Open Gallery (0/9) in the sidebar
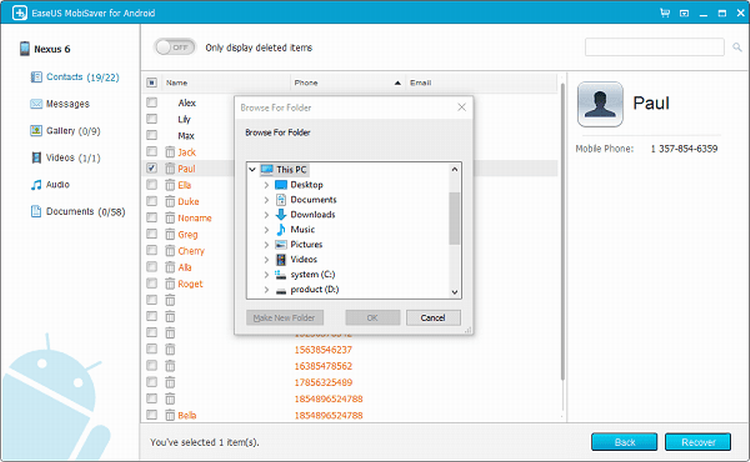 [73, 131]
